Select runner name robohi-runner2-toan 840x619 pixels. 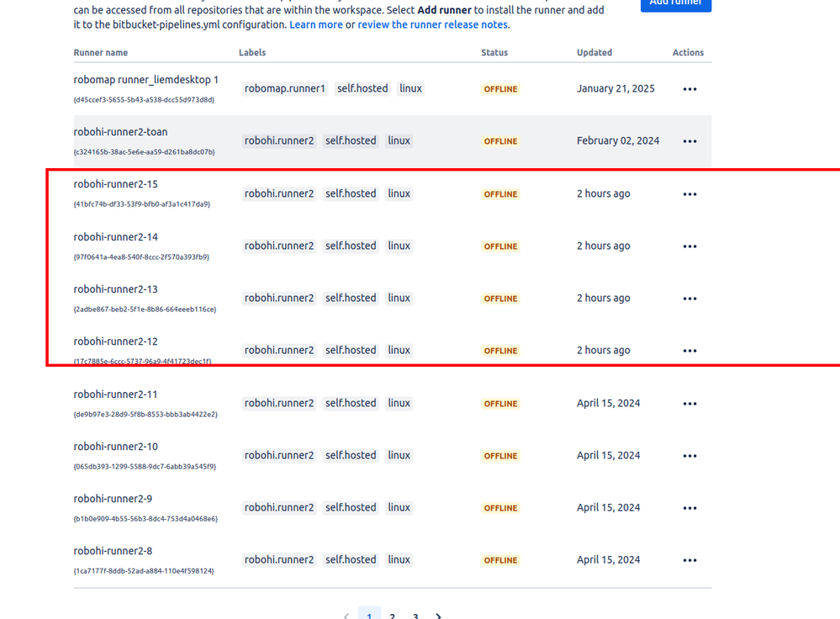(x=120, y=132)
